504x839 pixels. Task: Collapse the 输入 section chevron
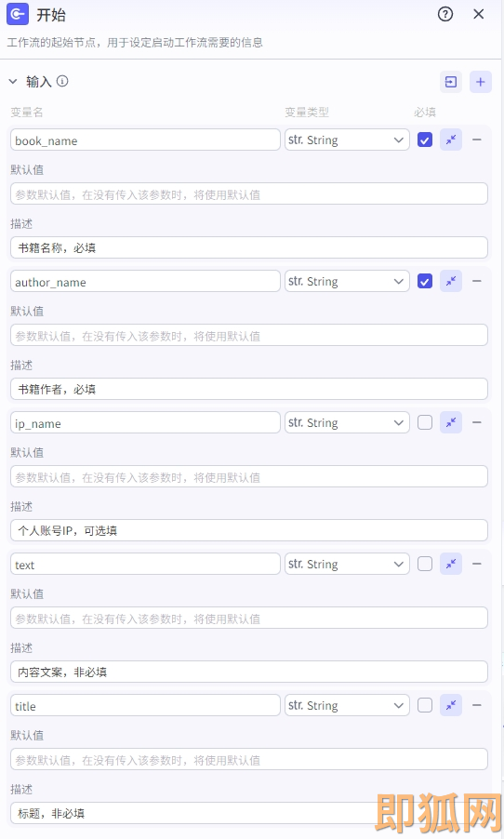[x=13, y=81]
